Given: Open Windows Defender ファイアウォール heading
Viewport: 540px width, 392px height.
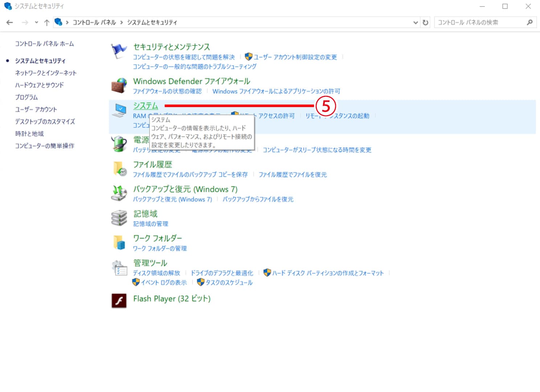Looking at the screenshot, I should point(192,81).
